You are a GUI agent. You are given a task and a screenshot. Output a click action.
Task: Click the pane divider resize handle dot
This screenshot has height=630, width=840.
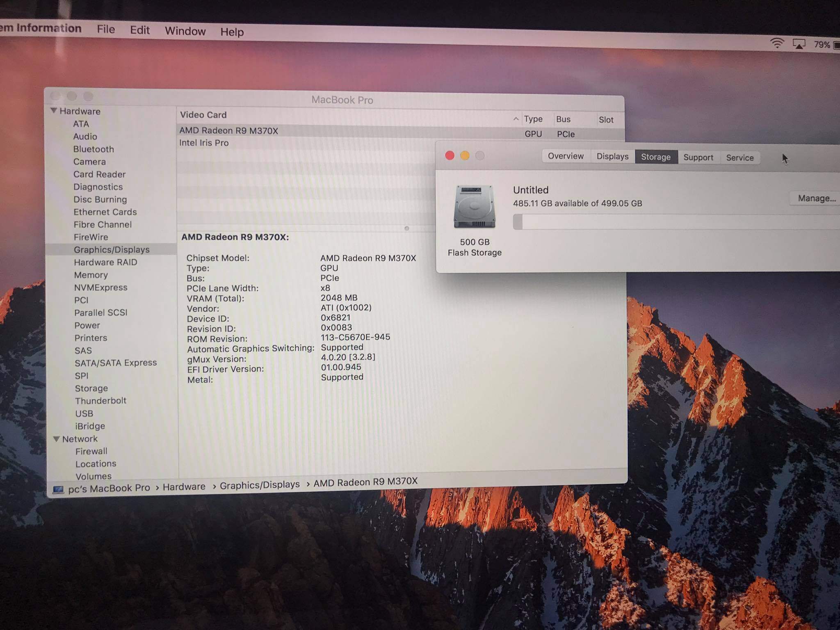pos(406,228)
